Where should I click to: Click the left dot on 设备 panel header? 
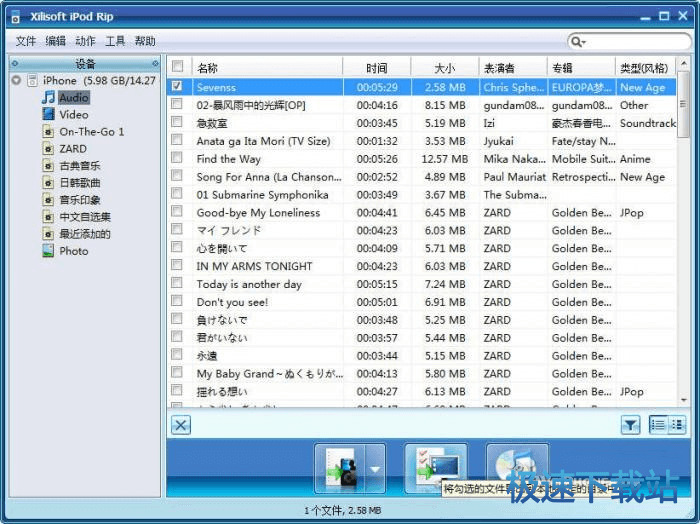pos(15,64)
